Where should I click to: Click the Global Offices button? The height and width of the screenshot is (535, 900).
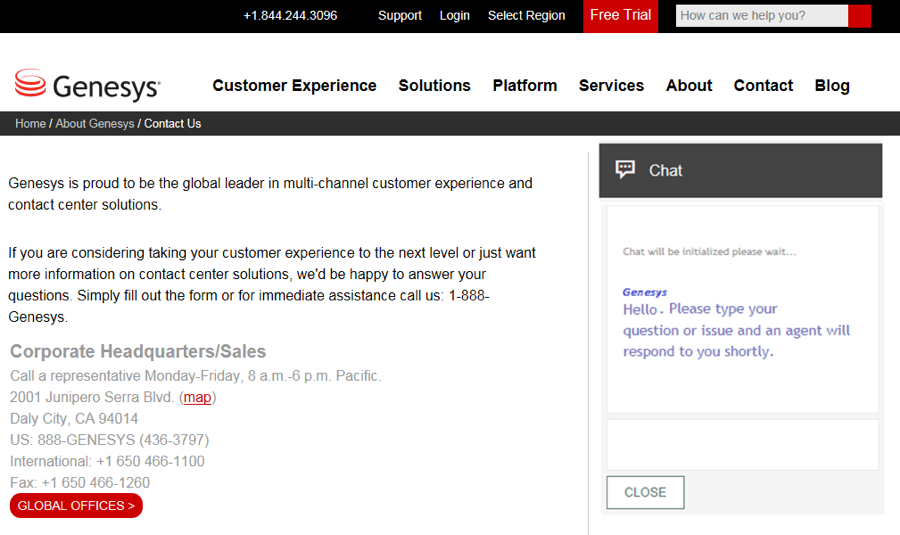click(x=76, y=506)
